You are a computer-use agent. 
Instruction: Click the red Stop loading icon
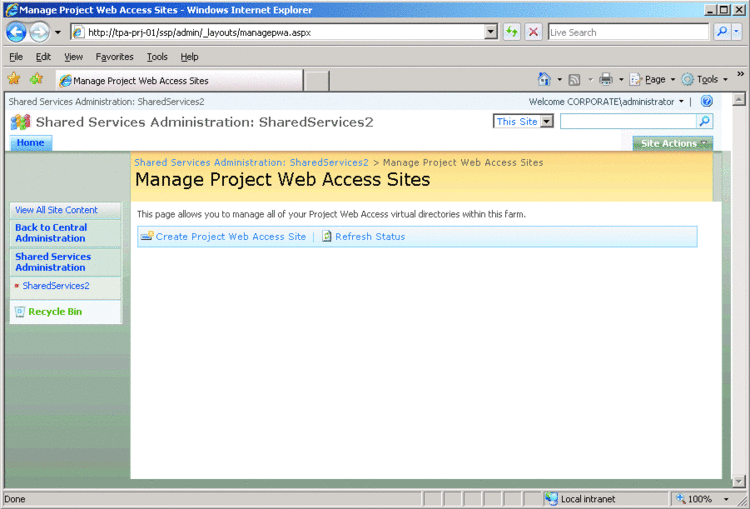[533, 33]
